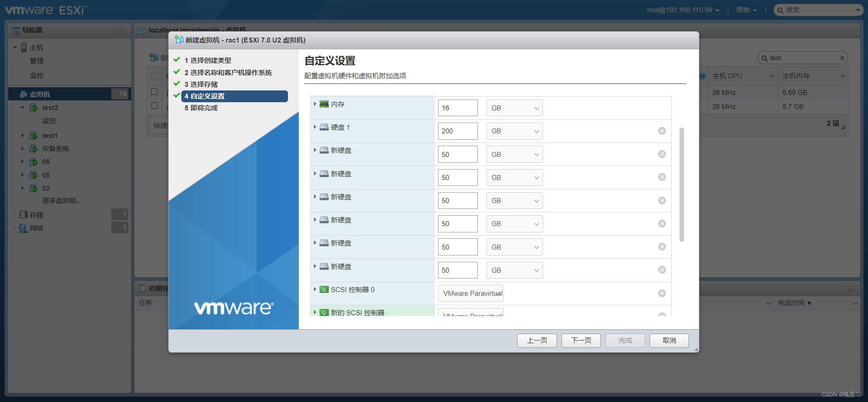Open the 帮助 help menu
The image size is (868, 402).
(746, 10)
